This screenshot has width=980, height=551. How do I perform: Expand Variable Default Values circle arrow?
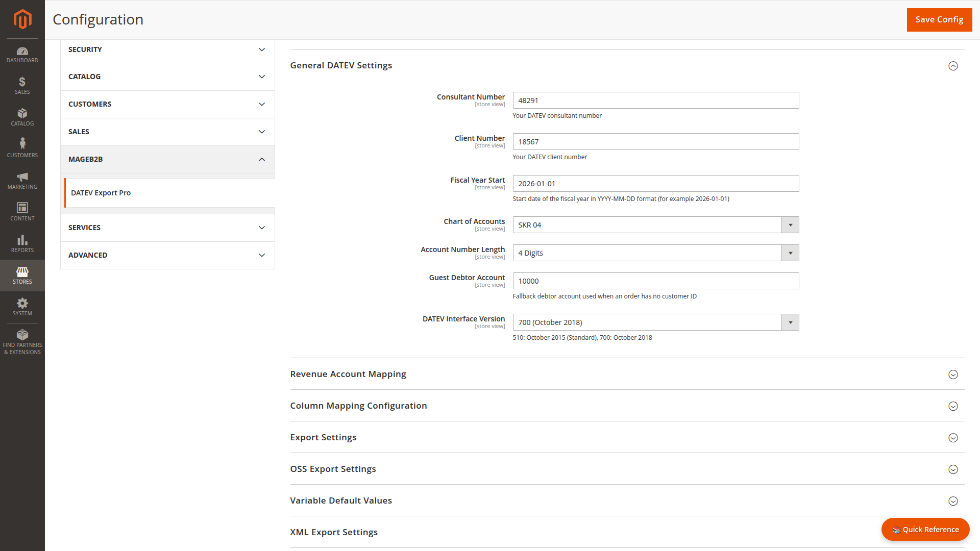(x=953, y=501)
